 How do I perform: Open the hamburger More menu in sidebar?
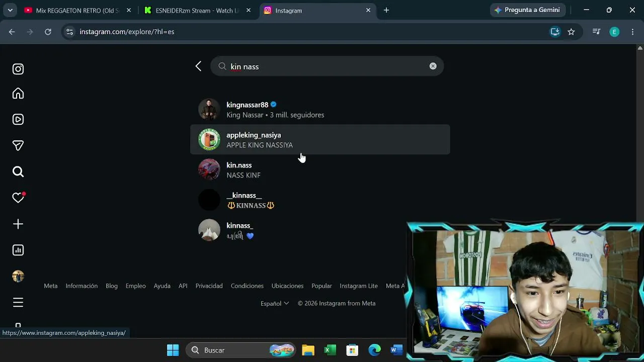(x=18, y=303)
